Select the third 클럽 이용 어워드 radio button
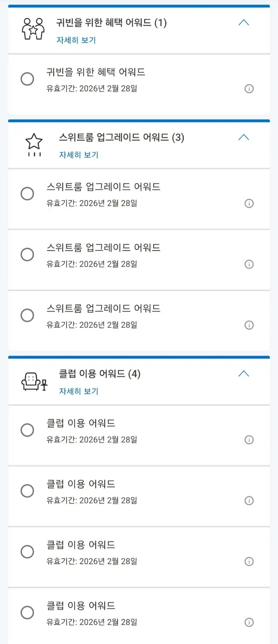This screenshot has height=644, width=278. (x=27, y=552)
